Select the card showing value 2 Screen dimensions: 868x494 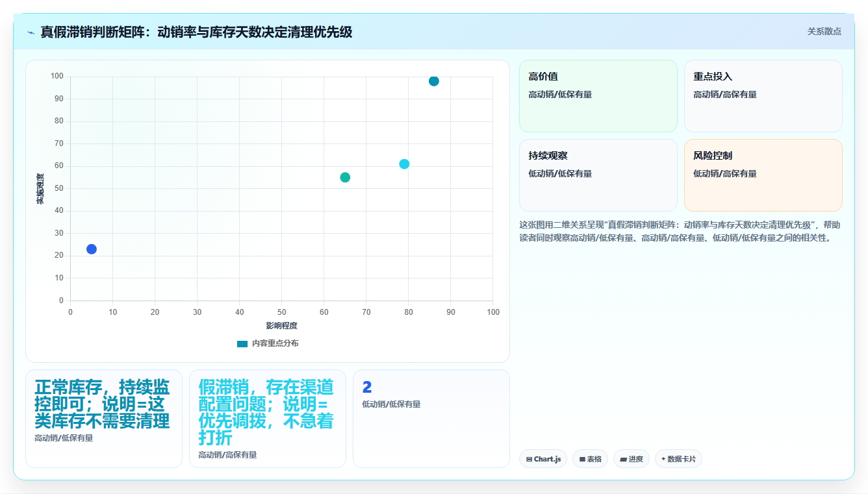tap(431, 419)
